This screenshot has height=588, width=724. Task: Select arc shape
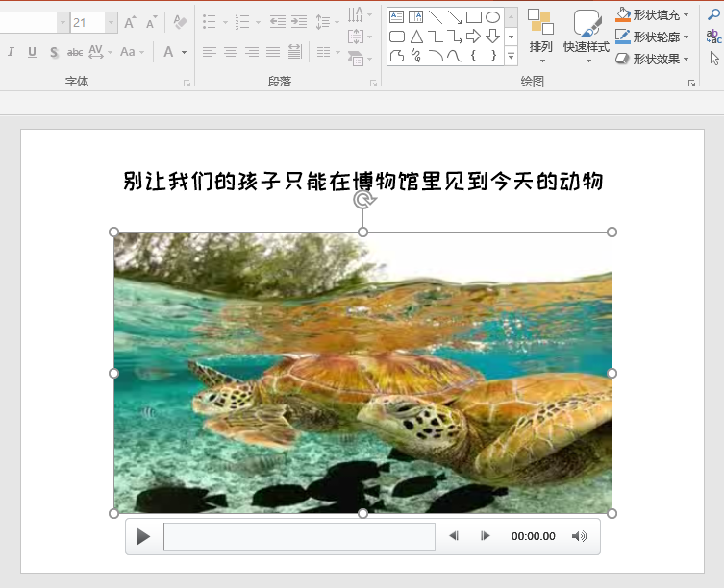click(436, 56)
